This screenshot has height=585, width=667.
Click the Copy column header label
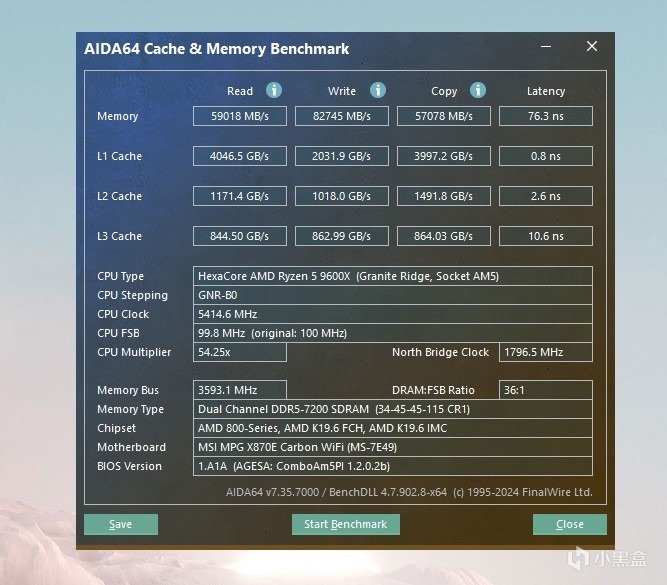[444, 91]
